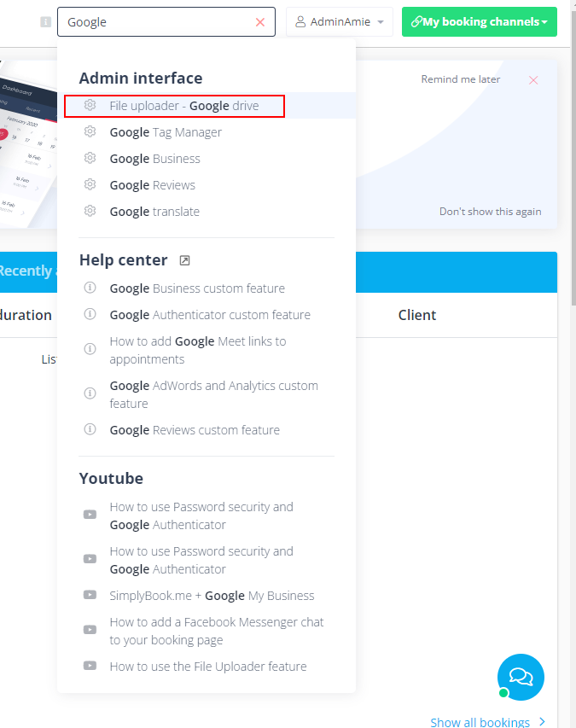Image resolution: width=576 pixels, height=728 pixels.
Task: Click into the Google search field
Action: click(158, 22)
